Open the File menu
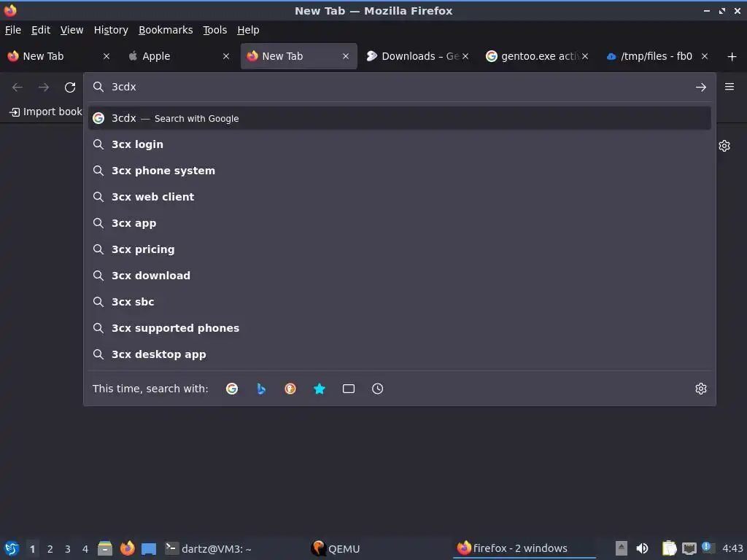The width and height of the screenshot is (747, 560). pos(13,30)
